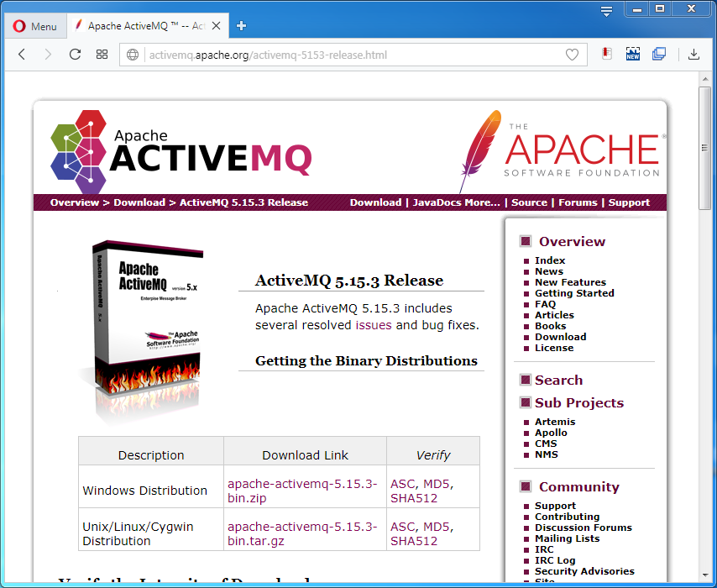Go back to the previous page
The height and width of the screenshot is (588, 717).
22,55
